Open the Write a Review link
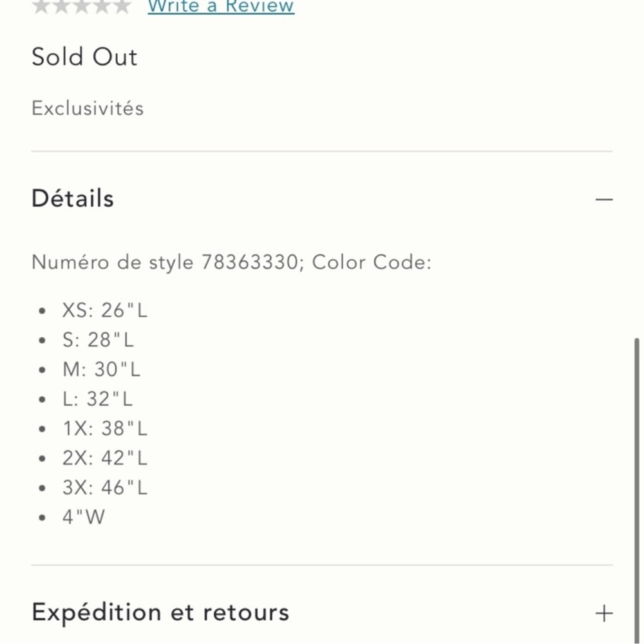The height and width of the screenshot is (644, 644). click(221, 6)
